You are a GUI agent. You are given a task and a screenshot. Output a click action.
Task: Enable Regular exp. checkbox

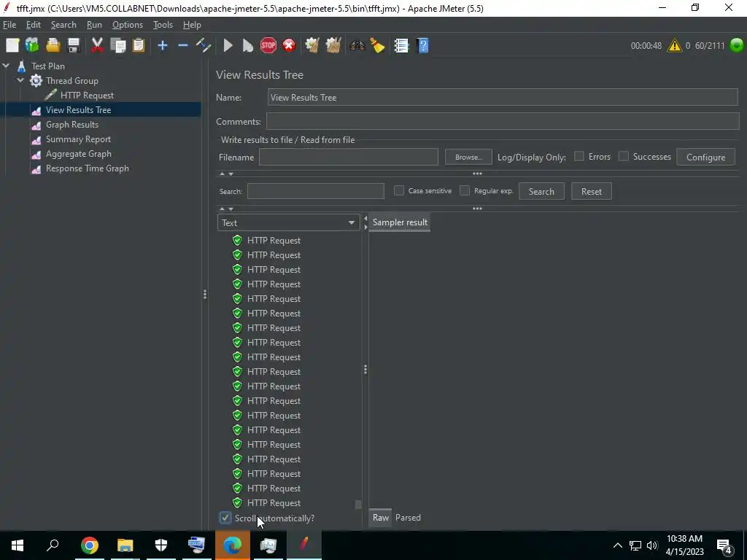(x=465, y=190)
